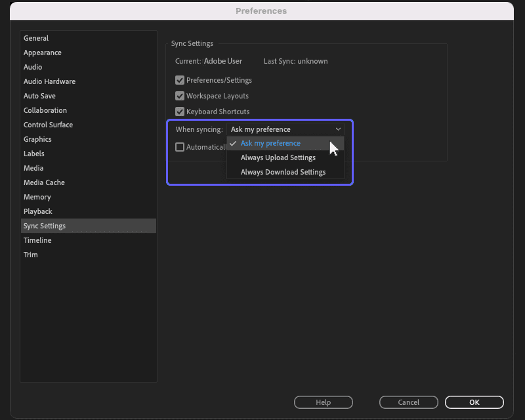
Task: Select Always Upload Settings option
Action: [x=278, y=157]
